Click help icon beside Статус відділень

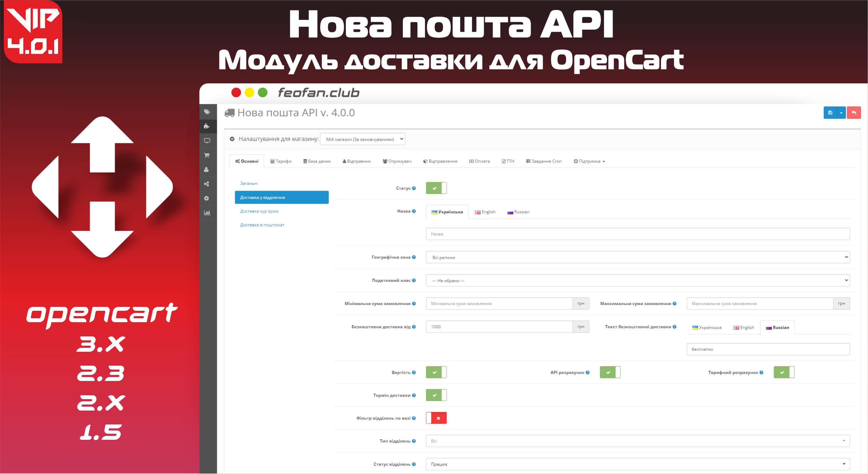(414, 464)
